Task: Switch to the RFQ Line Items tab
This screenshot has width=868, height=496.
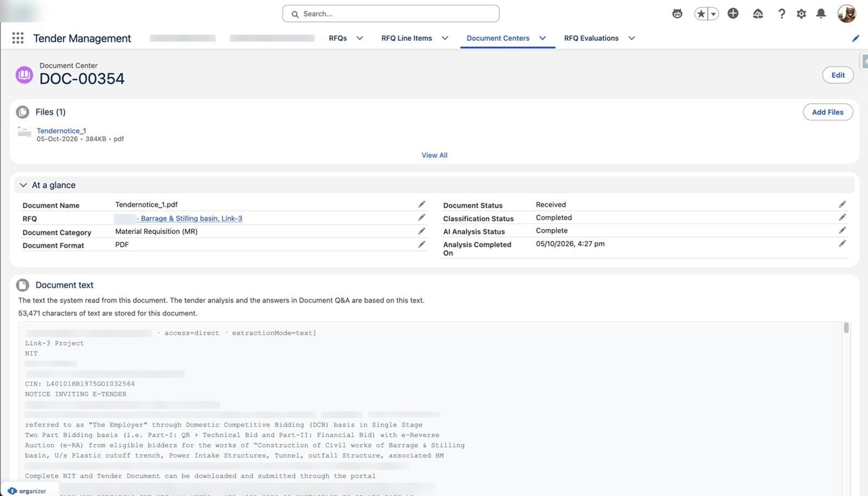Action: tap(406, 38)
